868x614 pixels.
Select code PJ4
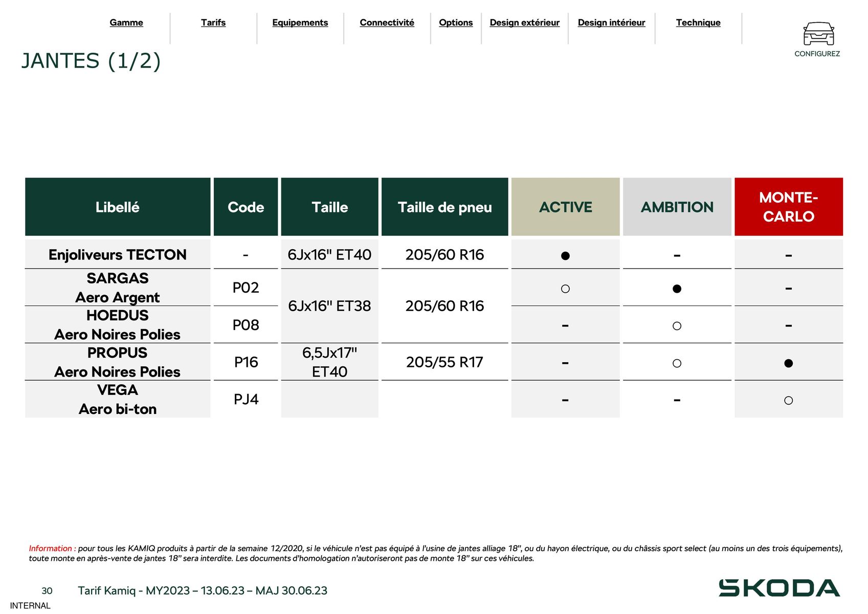coord(246,399)
